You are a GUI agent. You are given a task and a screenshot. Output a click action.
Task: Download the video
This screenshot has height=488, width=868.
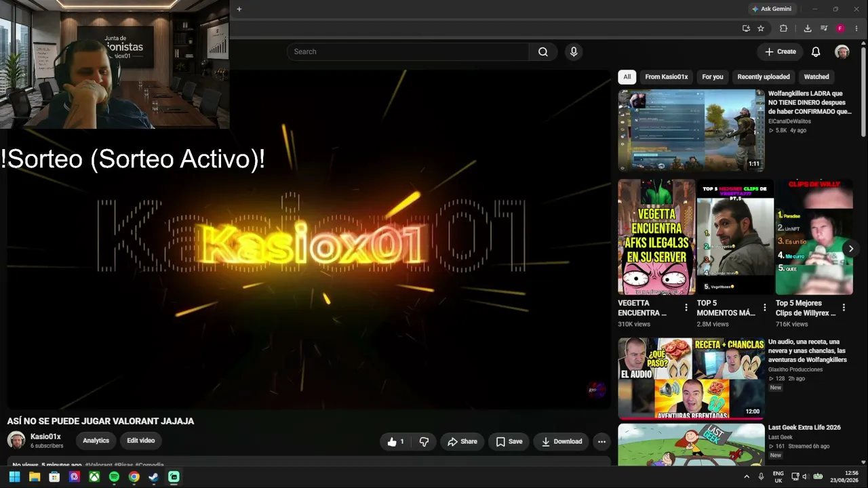click(x=561, y=442)
